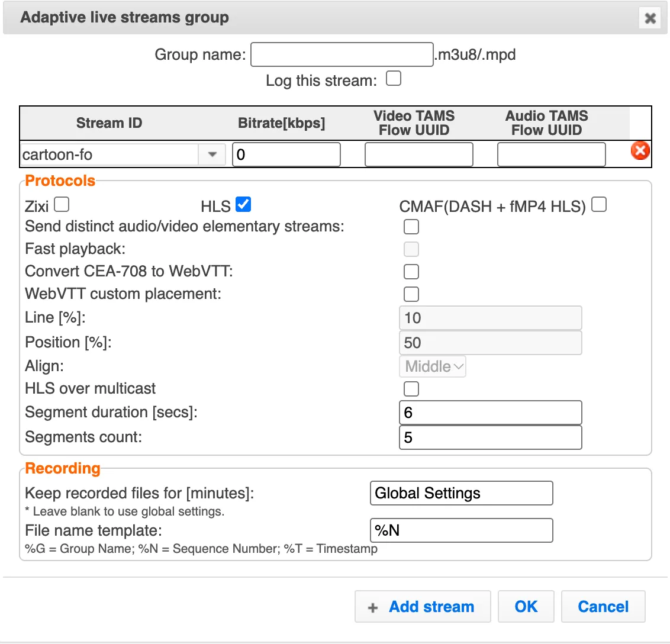Click the Protocols section heading
Screen dimensions: 670x644
pos(60,181)
